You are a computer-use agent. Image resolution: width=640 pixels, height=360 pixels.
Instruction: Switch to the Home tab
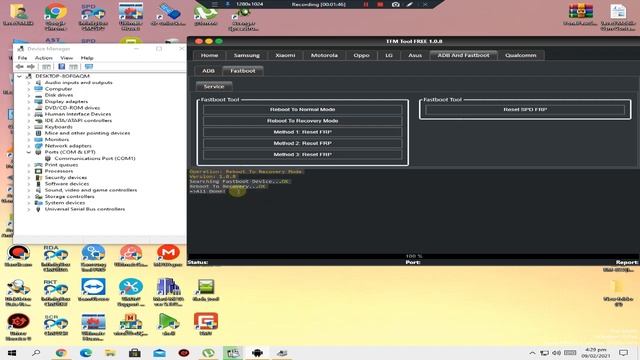[209, 55]
